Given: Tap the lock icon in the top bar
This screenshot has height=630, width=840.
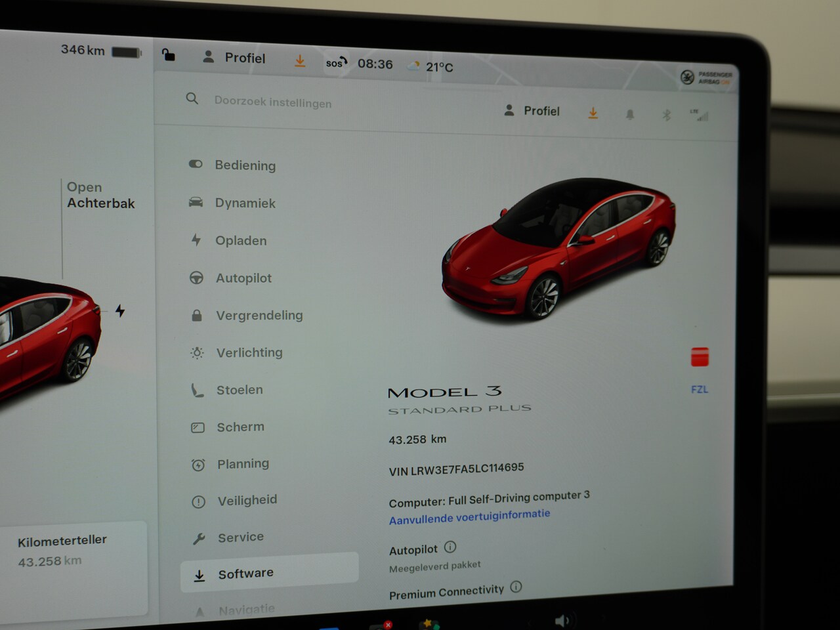Looking at the screenshot, I should [x=169, y=55].
